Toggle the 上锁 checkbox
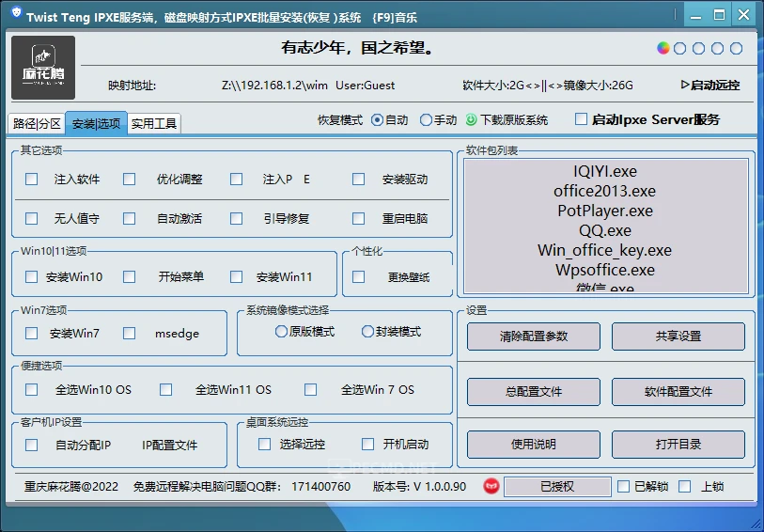 684,486
